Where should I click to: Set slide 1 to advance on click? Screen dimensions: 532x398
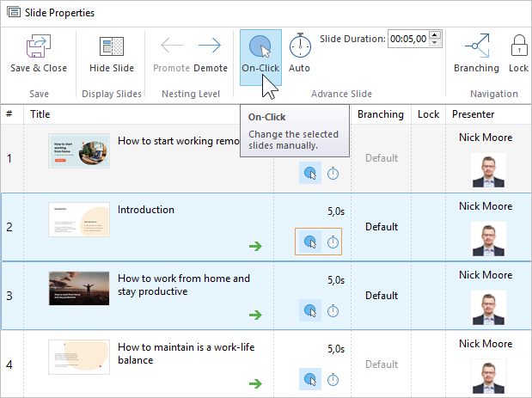310,173
